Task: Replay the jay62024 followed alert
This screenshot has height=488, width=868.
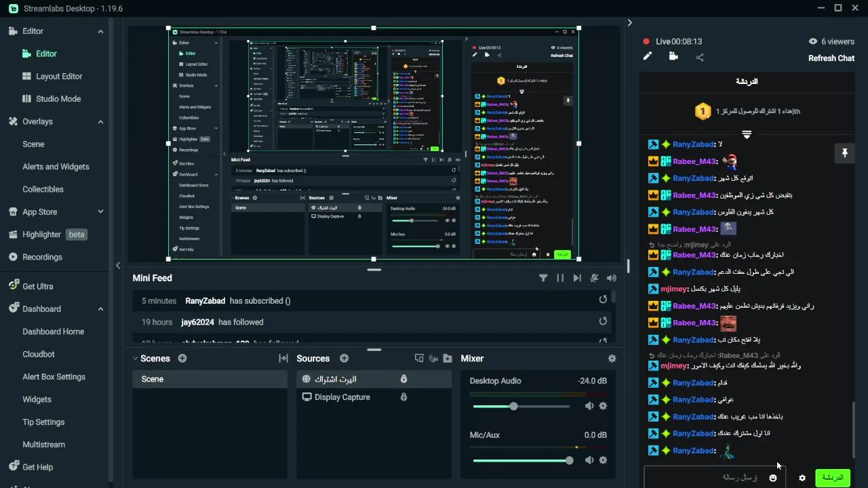Action: coord(603,322)
